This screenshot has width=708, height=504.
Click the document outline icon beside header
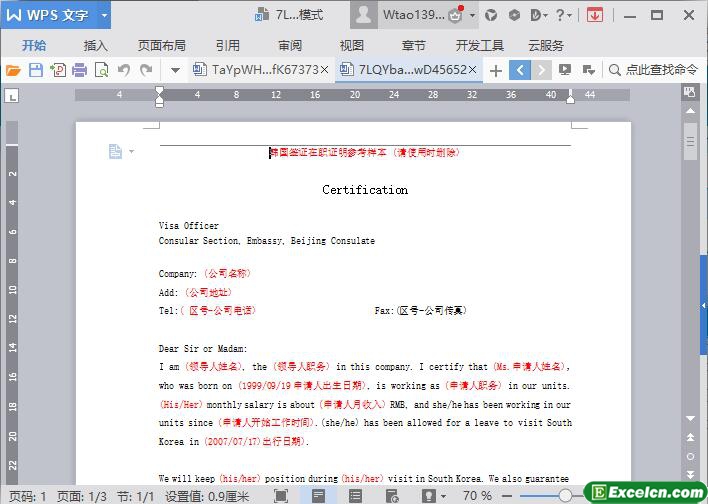point(115,151)
